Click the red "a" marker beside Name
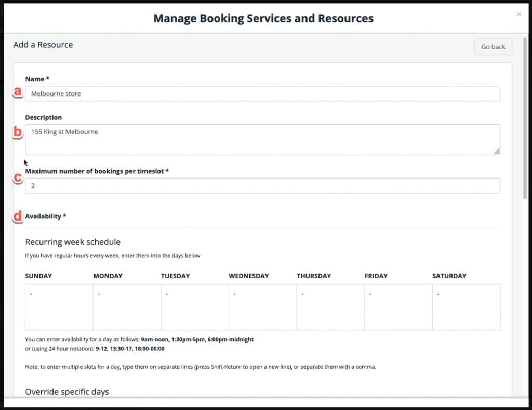This screenshot has width=532, height=410. point(17,92)
